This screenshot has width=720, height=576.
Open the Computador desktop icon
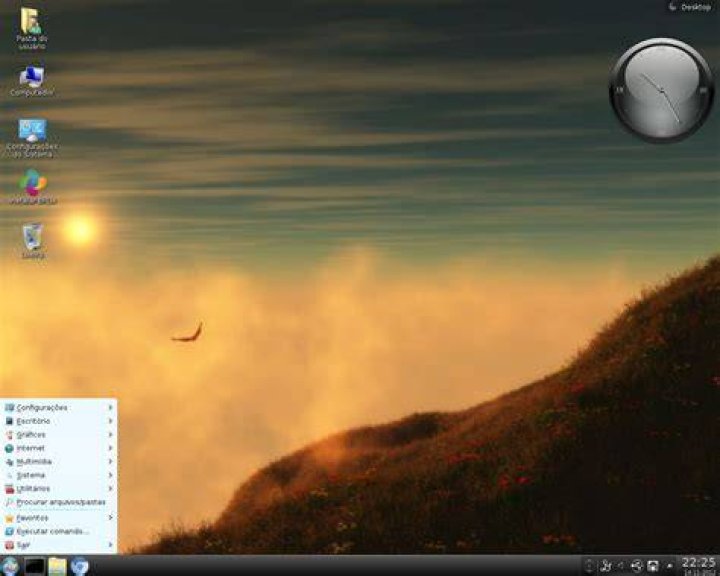click(32, 81)
